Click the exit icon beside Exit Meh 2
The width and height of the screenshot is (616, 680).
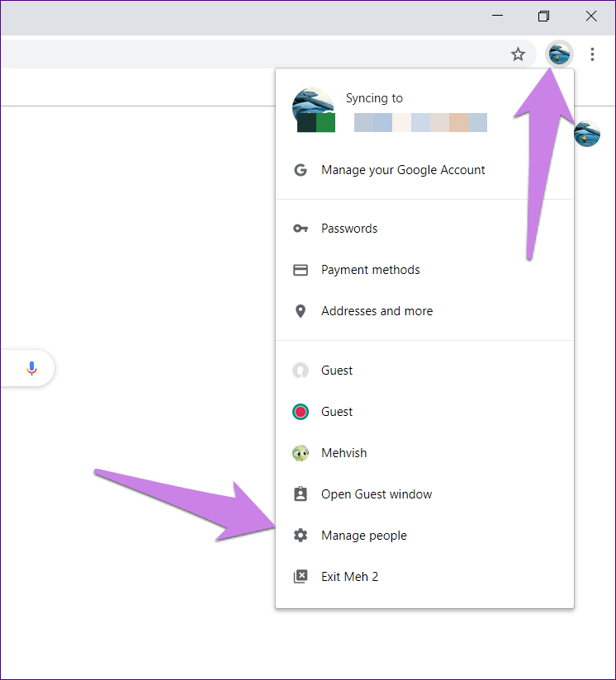[301, 576]
